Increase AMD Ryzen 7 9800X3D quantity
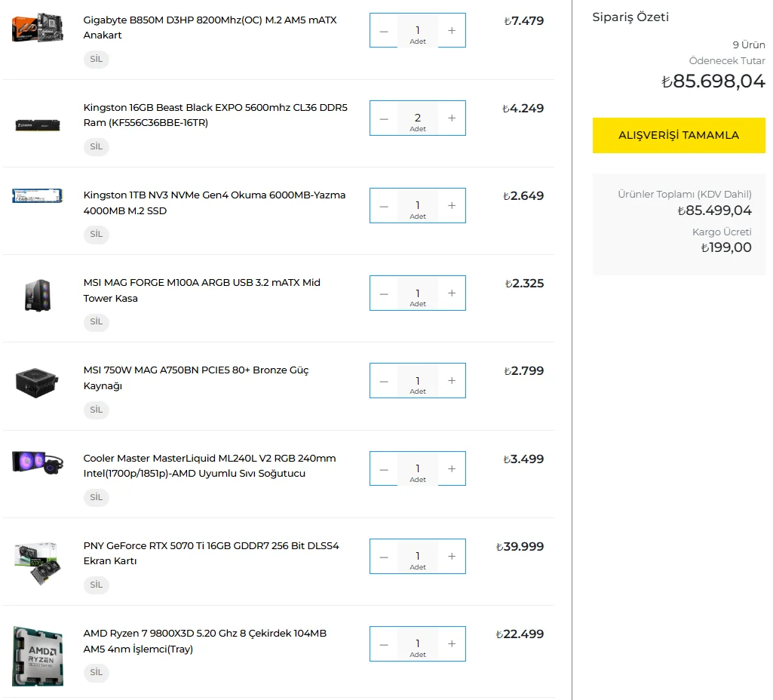The image size is (773, 700). 452,644
